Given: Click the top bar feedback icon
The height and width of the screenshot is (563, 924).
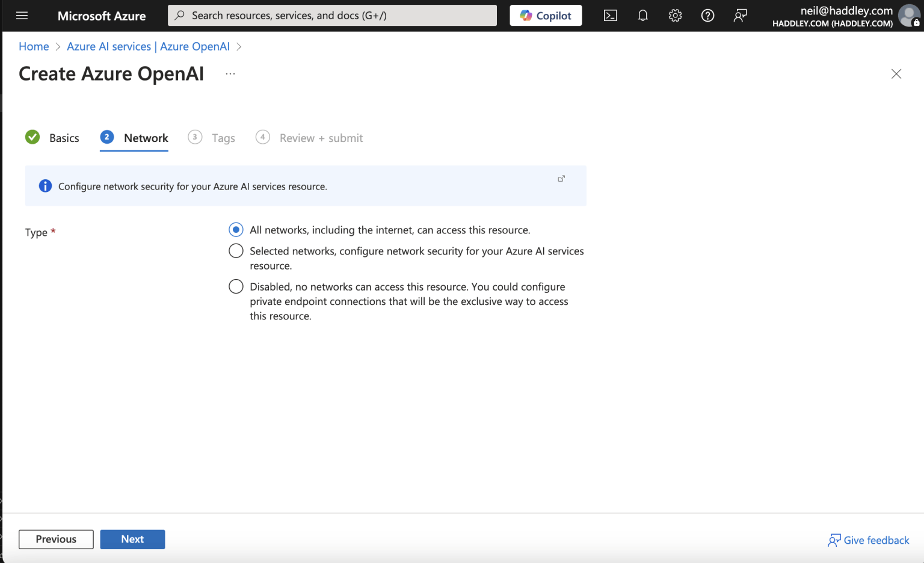Looking at the screenshot, I should pos(740,16).
